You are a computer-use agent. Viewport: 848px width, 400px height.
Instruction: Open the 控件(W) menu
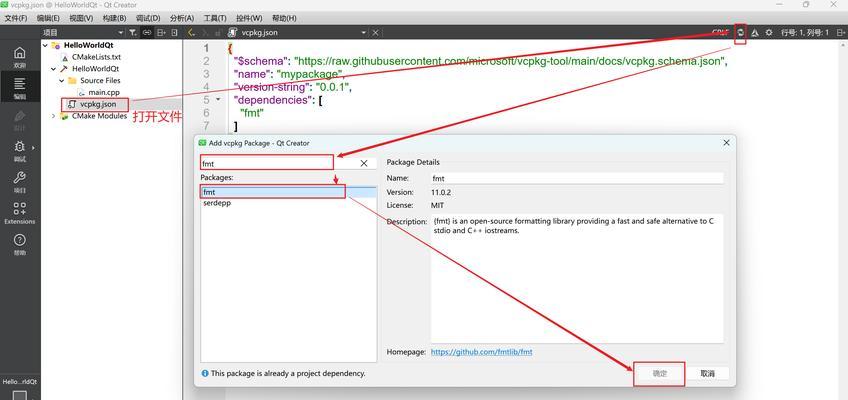pos(249,18)
